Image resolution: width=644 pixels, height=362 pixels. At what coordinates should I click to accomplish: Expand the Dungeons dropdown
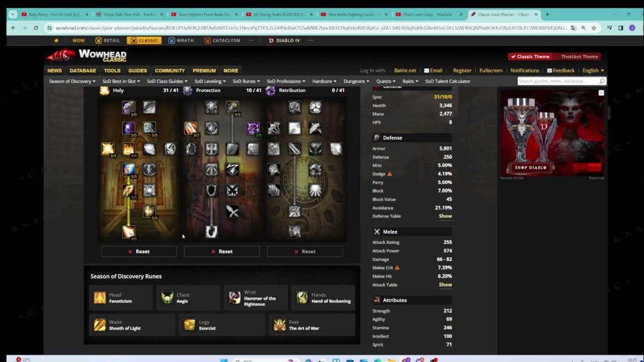357,81
